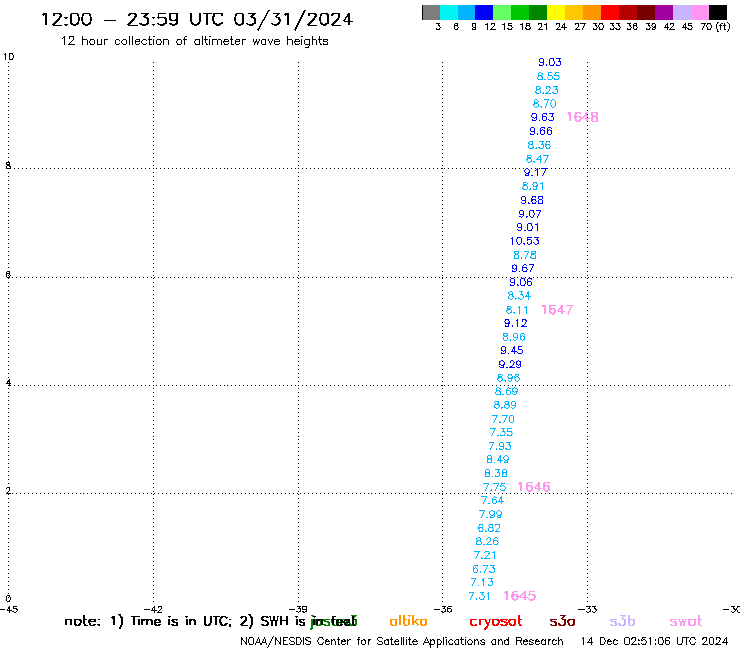Select the wave height value 9.01
Viewport: 740px width, 650px height.
528,228
